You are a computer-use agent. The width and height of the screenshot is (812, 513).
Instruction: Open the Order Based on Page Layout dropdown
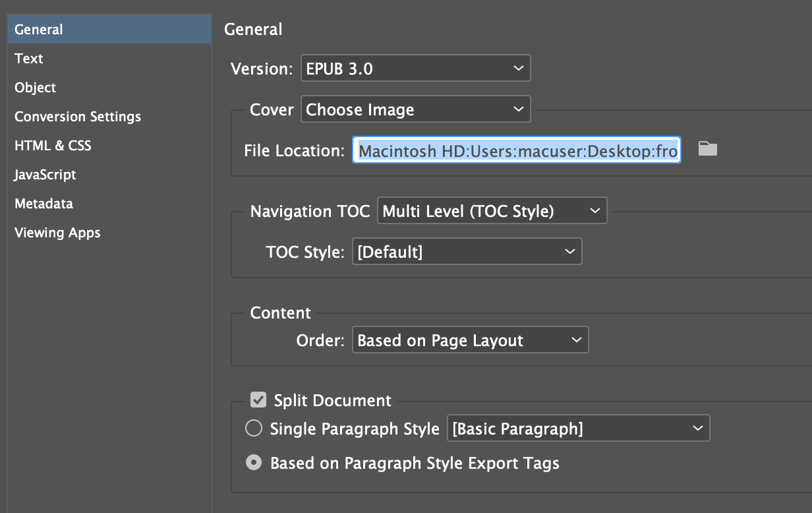tap(471, 340)
